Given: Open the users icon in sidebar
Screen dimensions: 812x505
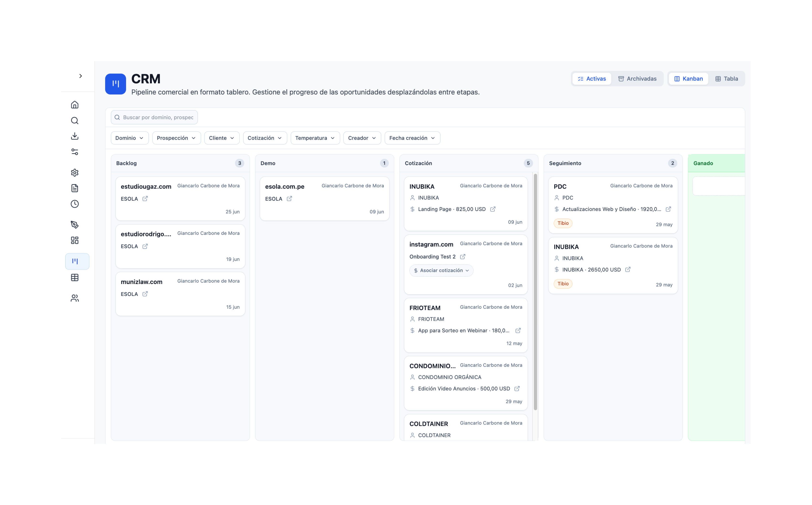Looking at the screenshot, I should coord(75,298).
